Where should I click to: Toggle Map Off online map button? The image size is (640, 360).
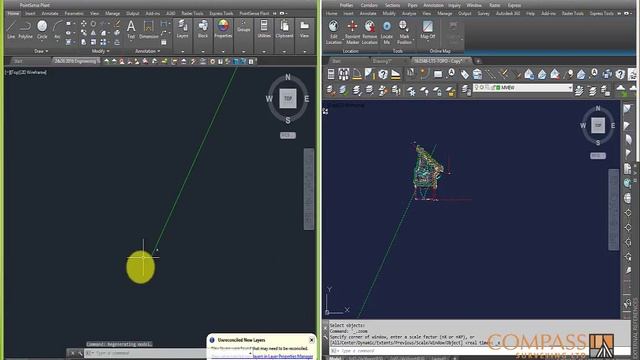tap(427, 30)
